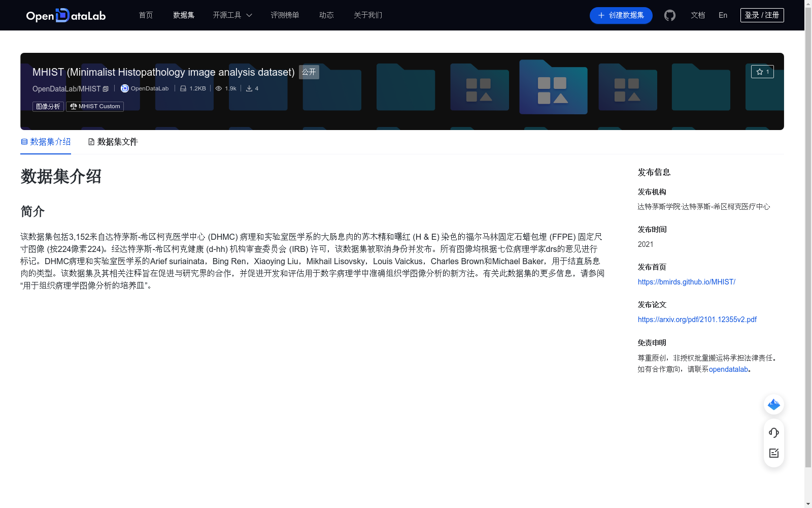The image size is (812, 508).
Task: Click the 简介 section heading
Action: tap(32, 211)
